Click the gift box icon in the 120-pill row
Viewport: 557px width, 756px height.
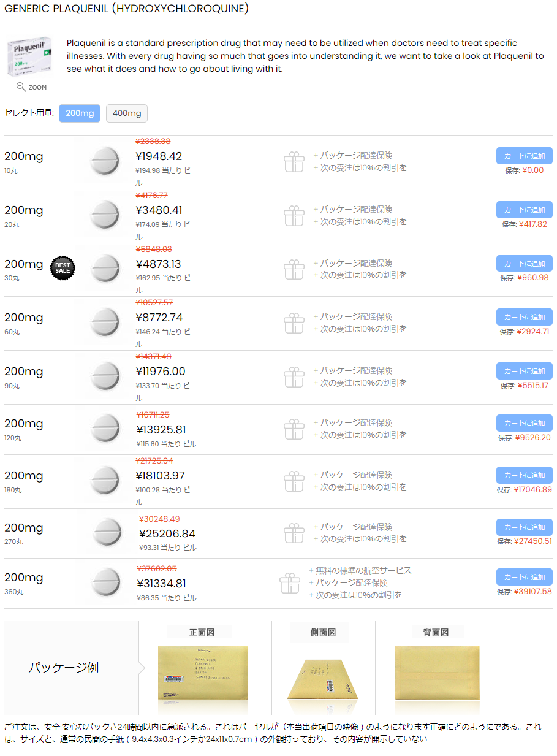(294, 429)
